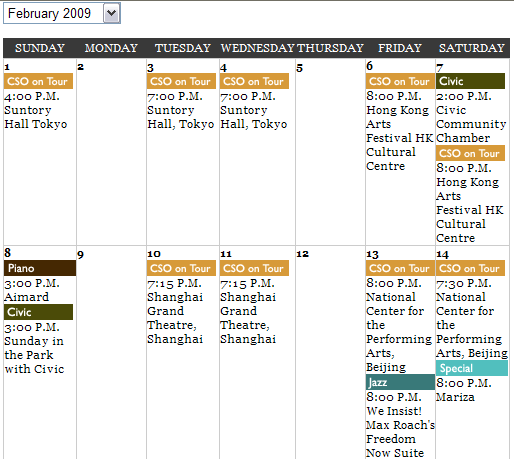Click day number 9 in calendar
The height and width of the screenshot is (459, 514).
(80, 255)
